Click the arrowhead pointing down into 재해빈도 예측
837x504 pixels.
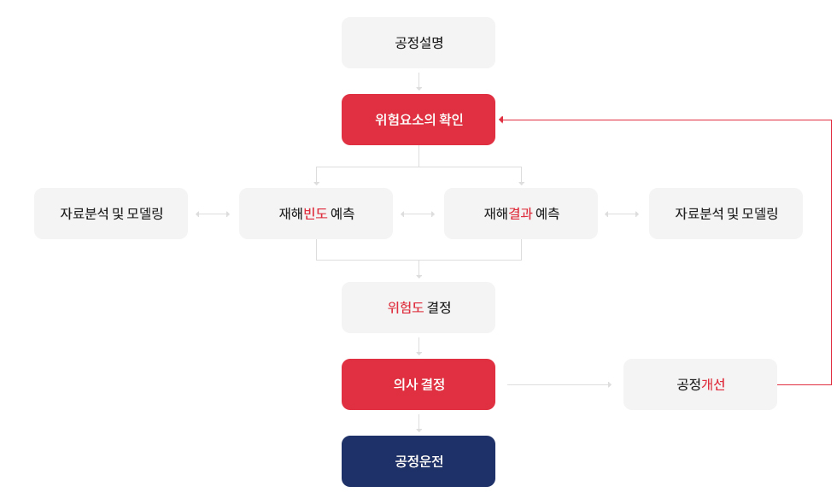[316, 183]
